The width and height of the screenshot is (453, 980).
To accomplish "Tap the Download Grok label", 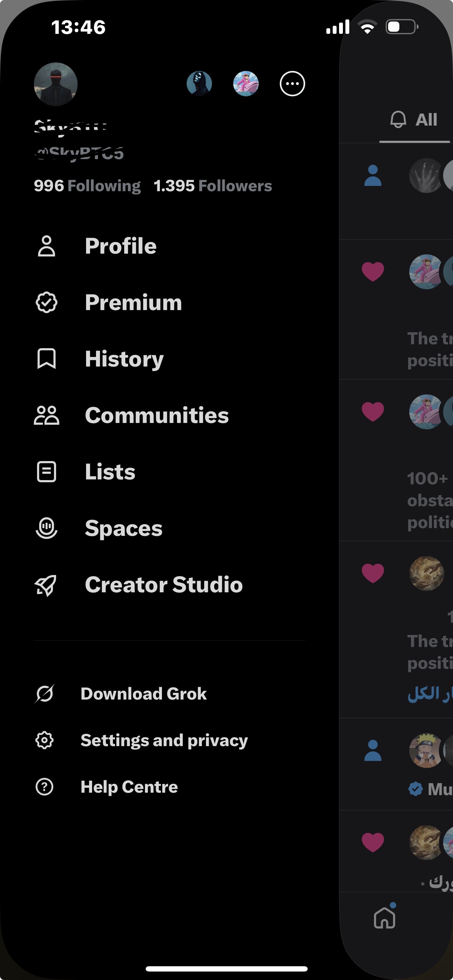I will 143,694.
